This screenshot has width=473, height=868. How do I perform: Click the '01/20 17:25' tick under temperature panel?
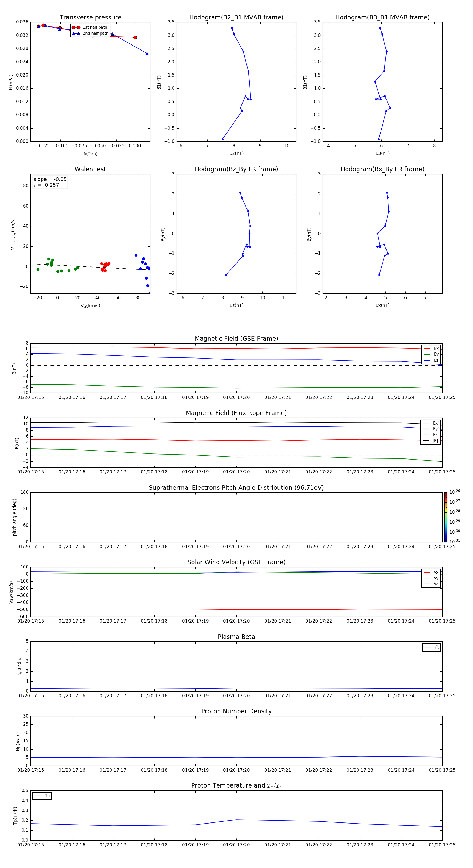[x=442, y=845]
